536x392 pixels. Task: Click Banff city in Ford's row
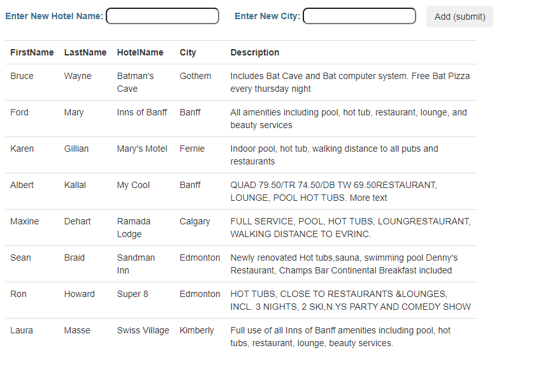click(190, 112)
